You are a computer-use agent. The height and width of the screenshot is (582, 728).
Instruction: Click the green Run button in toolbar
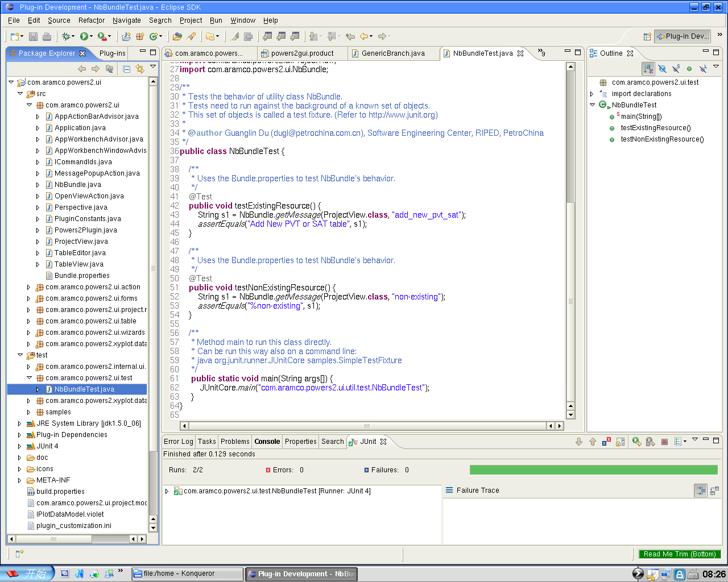click(84, 36)
